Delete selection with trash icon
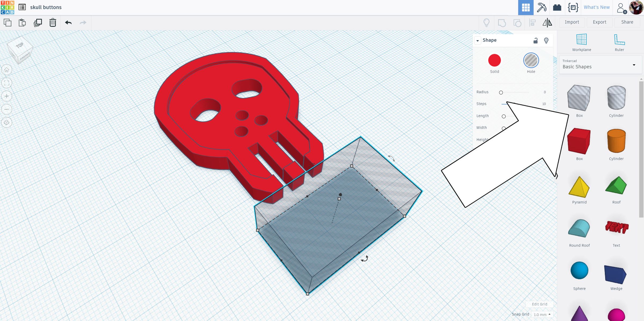This screenshot has width=644, height=321. pos(53,23)
